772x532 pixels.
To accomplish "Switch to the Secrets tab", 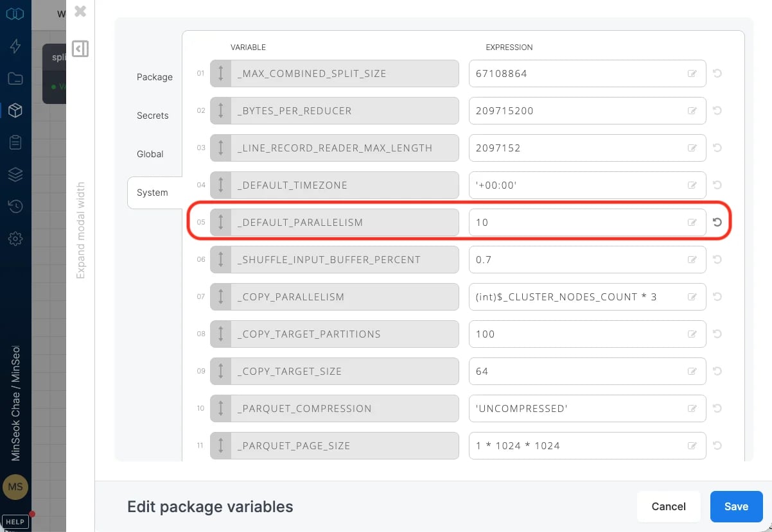I will (x=153, y=116).
